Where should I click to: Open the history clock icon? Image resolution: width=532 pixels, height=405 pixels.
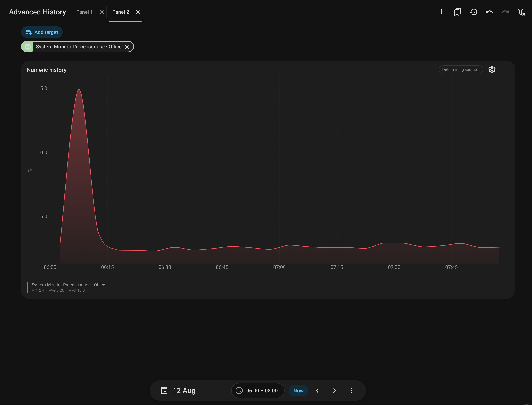tap(473, 12)
